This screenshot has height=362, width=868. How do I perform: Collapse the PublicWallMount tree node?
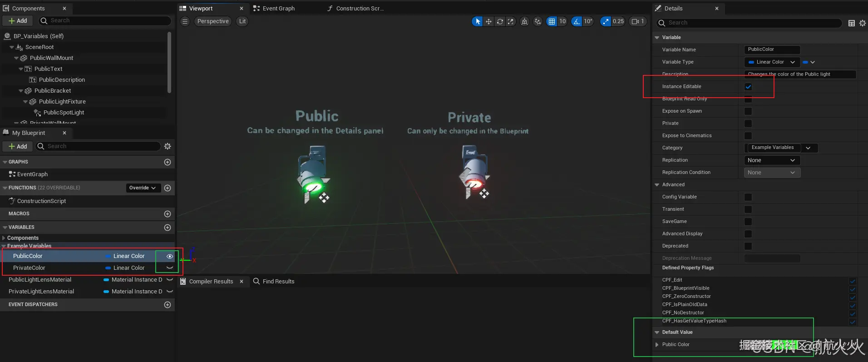pos(16,58)
